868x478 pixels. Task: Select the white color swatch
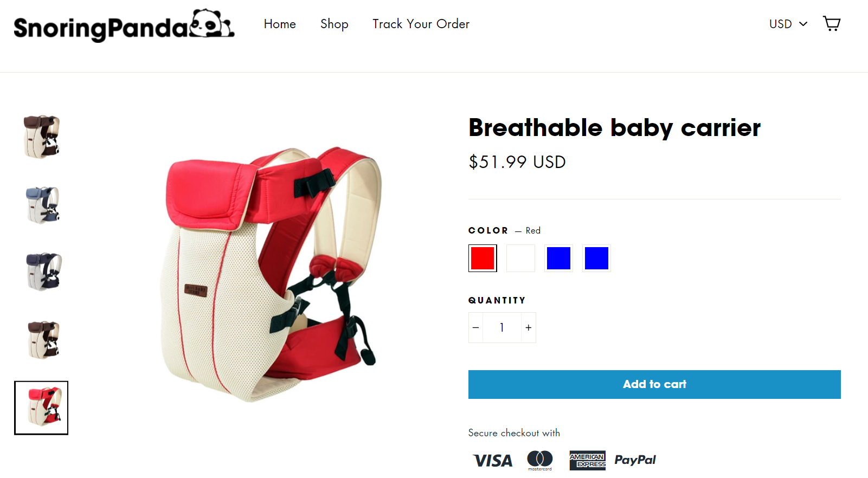coord(520,258)
